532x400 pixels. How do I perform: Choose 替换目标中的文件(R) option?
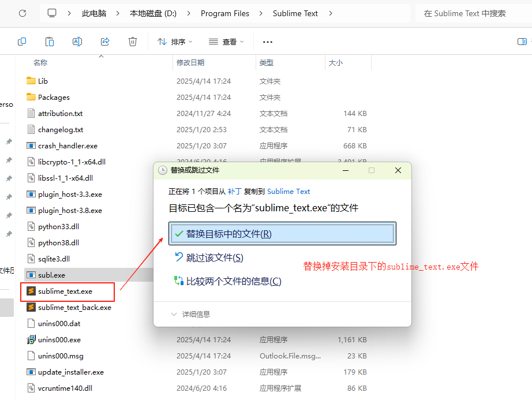(282, 233)
